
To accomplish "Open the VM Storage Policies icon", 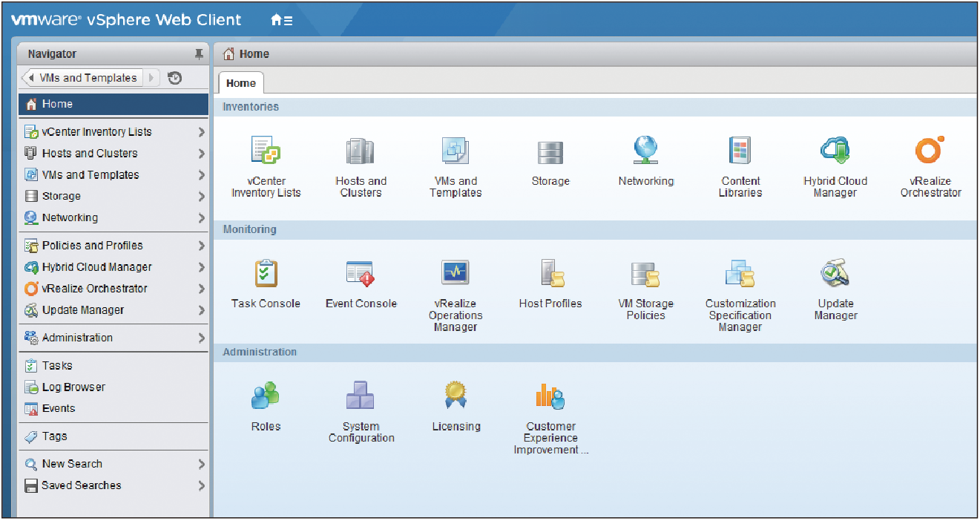I will (x=646, y=274).
